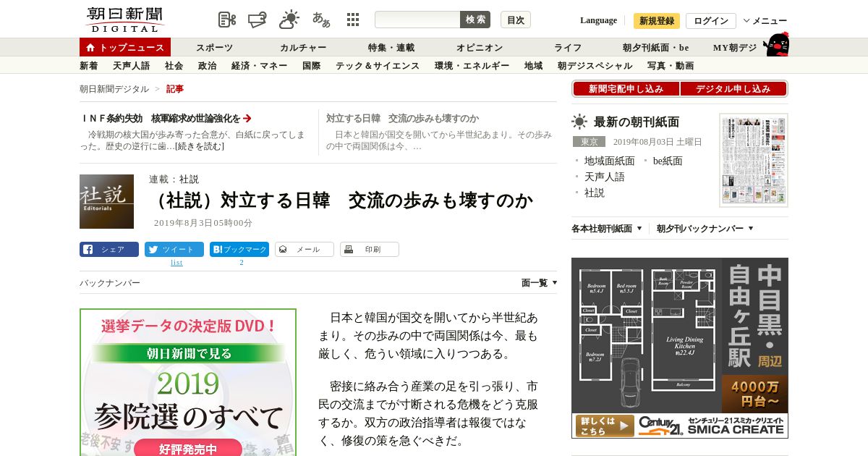Open the morning newspaper front page thumbnail
The height and width of the screenshot is (456, 868).
click(x=754, y=160)
